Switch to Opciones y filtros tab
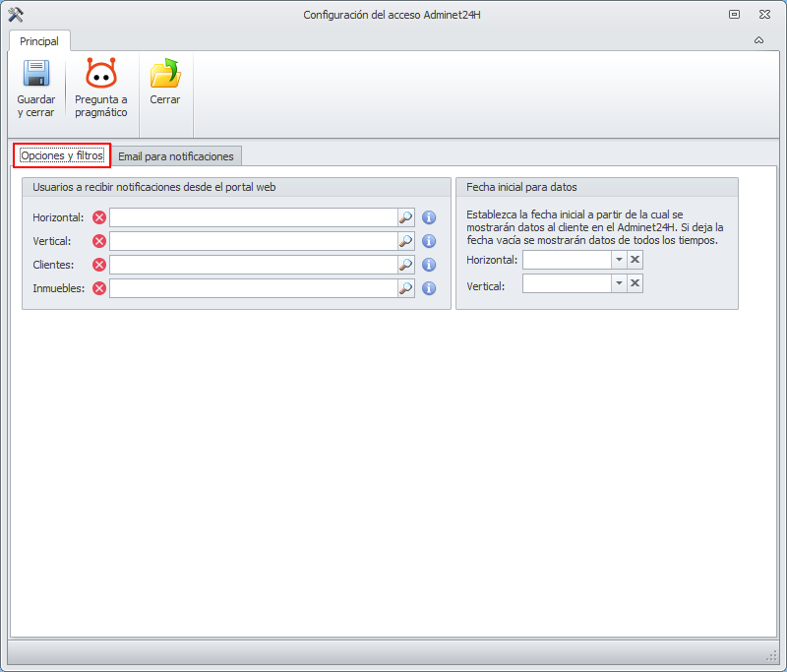This screenshot has width=787, height=672. (62, 155)
